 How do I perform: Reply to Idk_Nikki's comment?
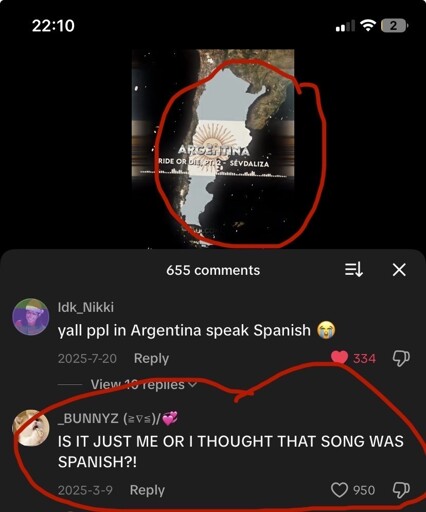(x=151, y=358)
